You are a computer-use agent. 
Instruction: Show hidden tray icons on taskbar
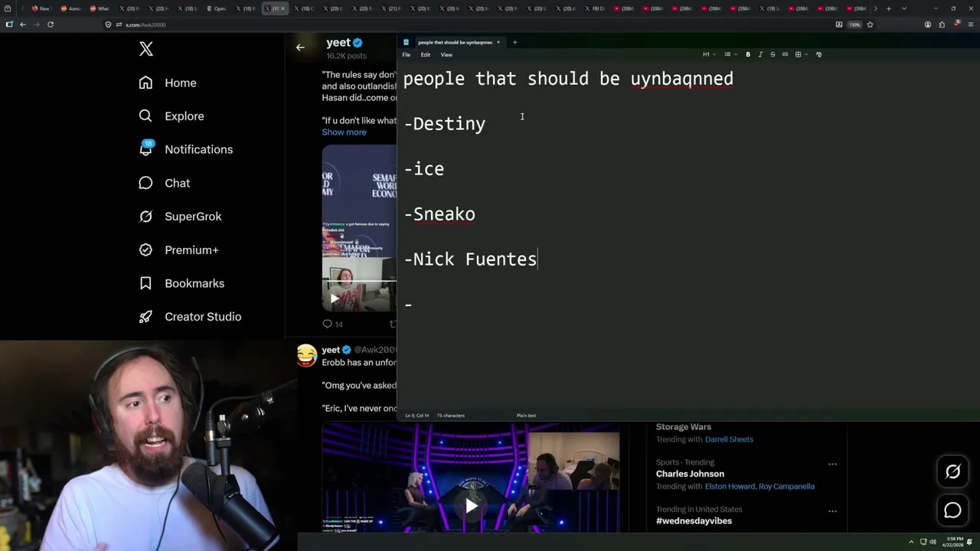pyautogui.click(x=911, y=542)
